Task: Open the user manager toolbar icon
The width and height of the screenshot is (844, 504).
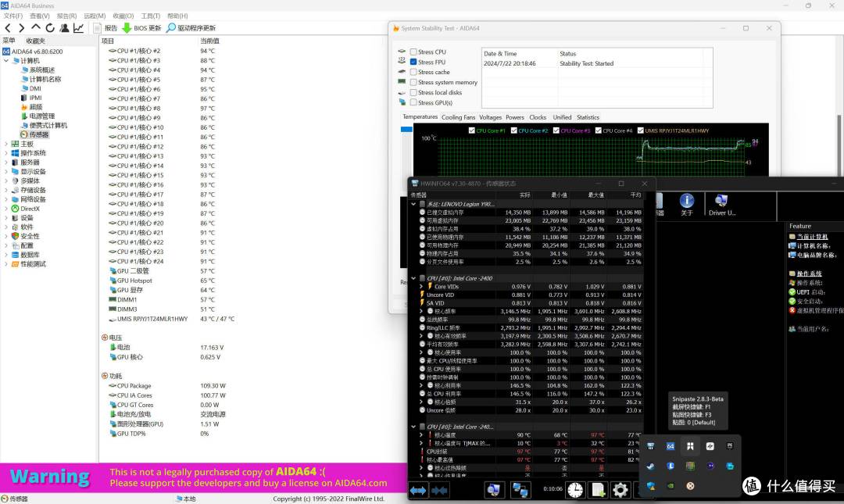Action: coord(64,28)
